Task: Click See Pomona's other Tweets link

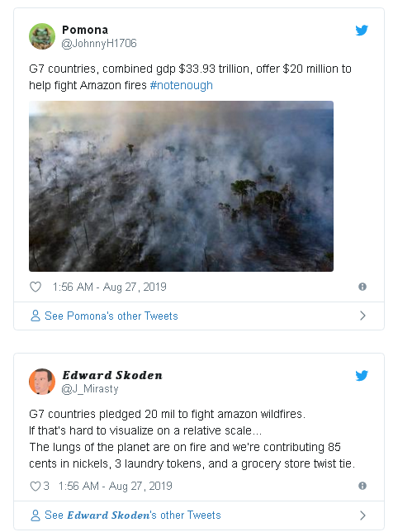Action: [111, 316]
